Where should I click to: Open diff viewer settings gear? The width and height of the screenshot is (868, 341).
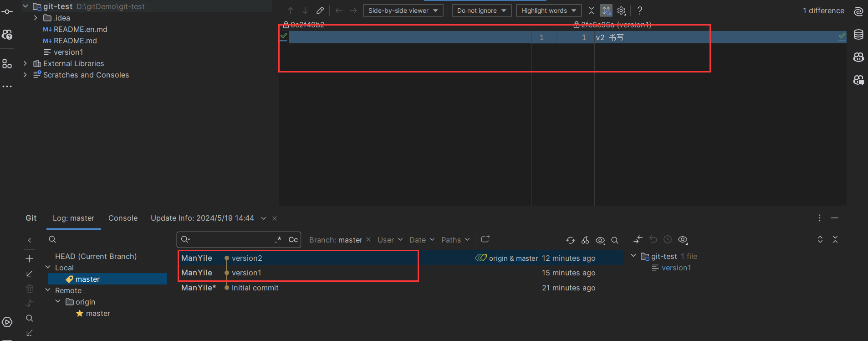[x=622, y=10]
